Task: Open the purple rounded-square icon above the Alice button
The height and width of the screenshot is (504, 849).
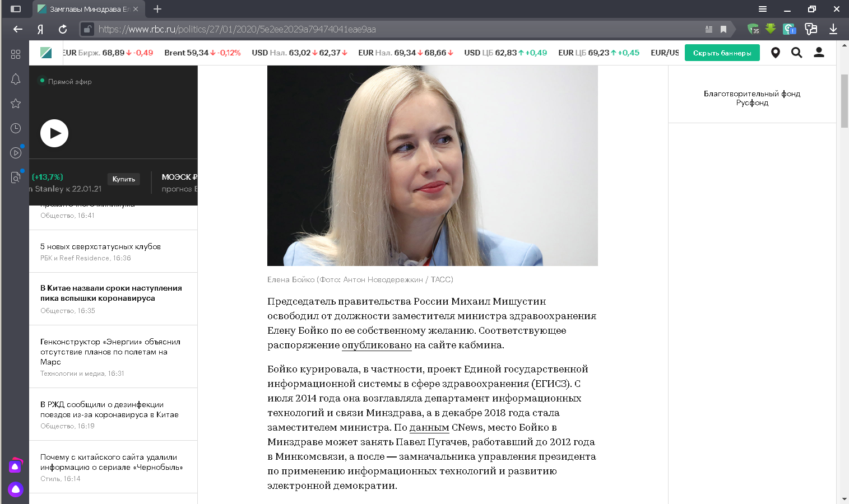Action: pyautogui.click(x=16, y=466)
